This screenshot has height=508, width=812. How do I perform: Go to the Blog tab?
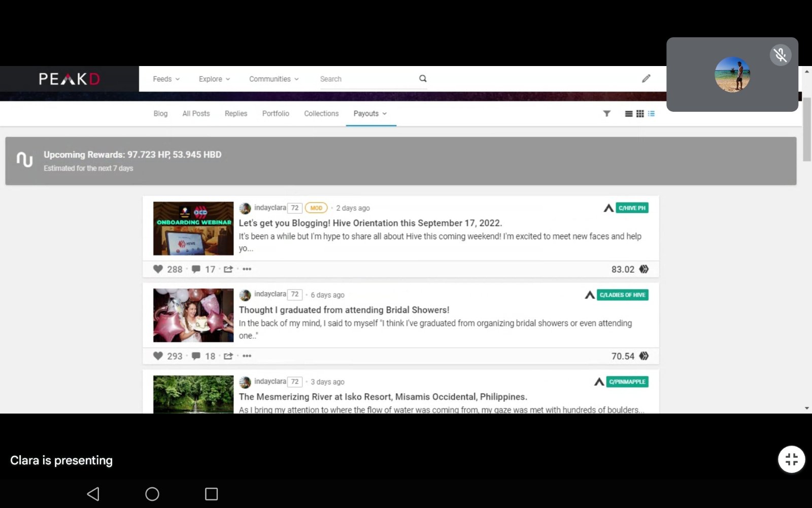tap(160, 113)
